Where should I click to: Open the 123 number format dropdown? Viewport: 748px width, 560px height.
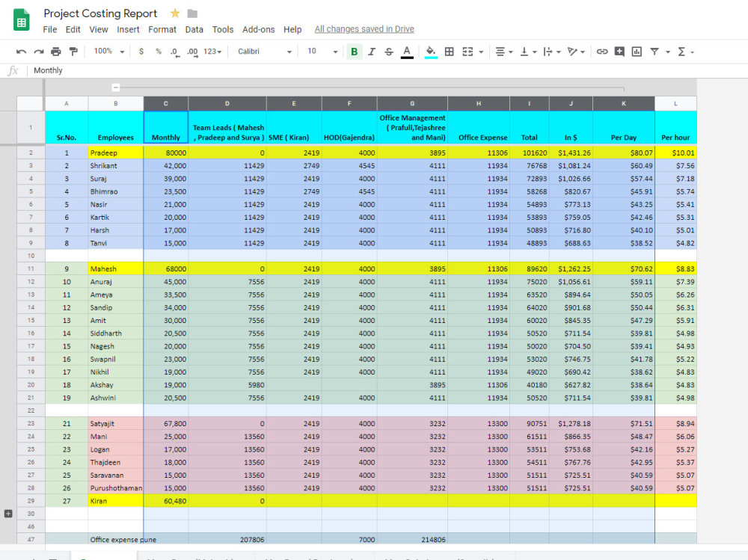[212, 52]
